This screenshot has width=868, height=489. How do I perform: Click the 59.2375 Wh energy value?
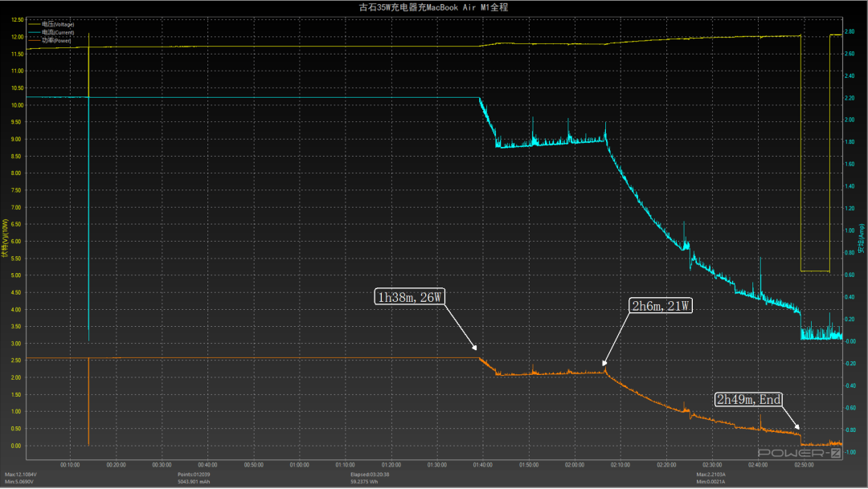[x=364, y=482]
